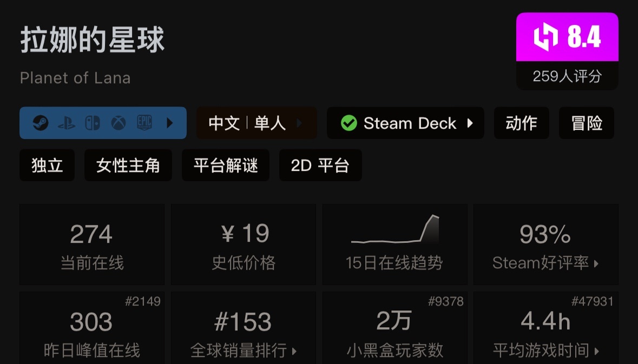Screen dimensions: 638x364
Task: Click the Xiaoheihe logo in score badge
Action: (546, 37)
